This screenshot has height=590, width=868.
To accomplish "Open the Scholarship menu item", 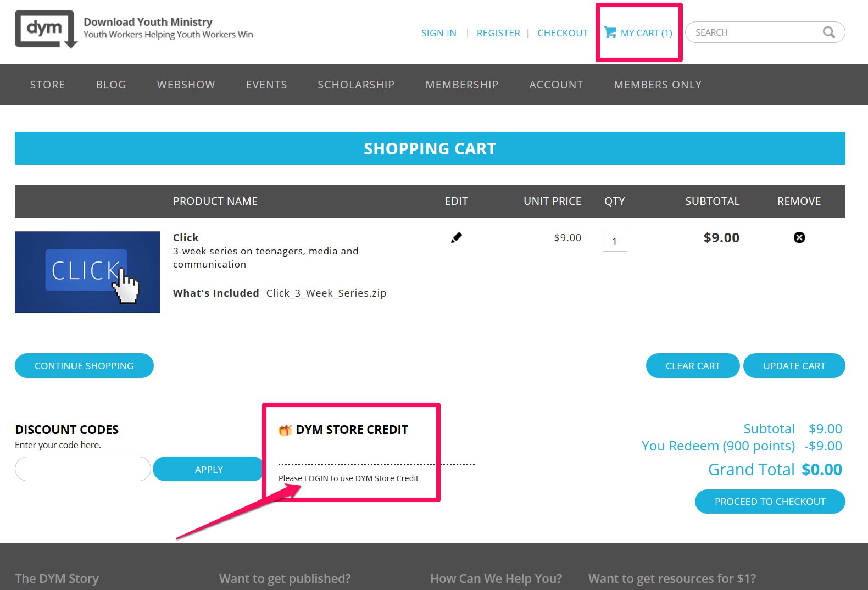I will (356, 85).
